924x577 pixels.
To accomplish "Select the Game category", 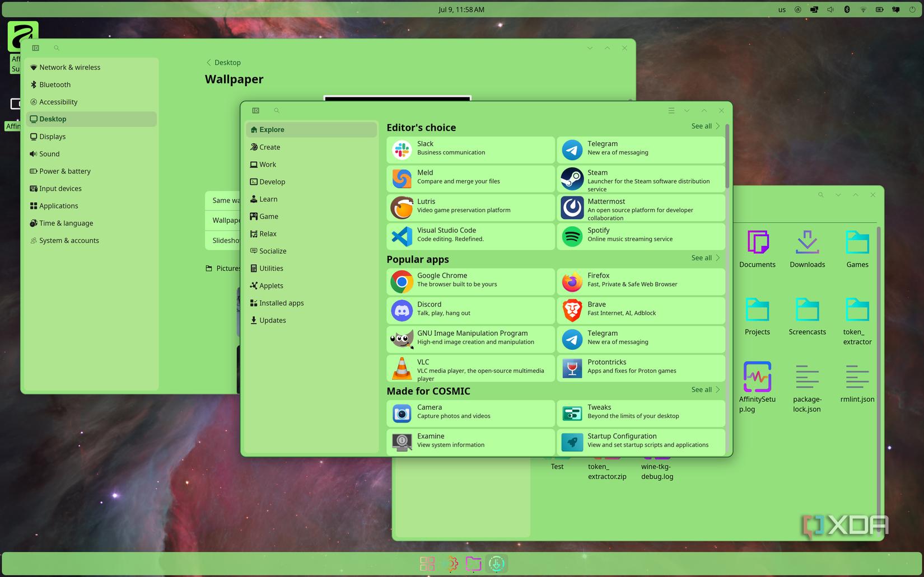I will click(311, 216).
